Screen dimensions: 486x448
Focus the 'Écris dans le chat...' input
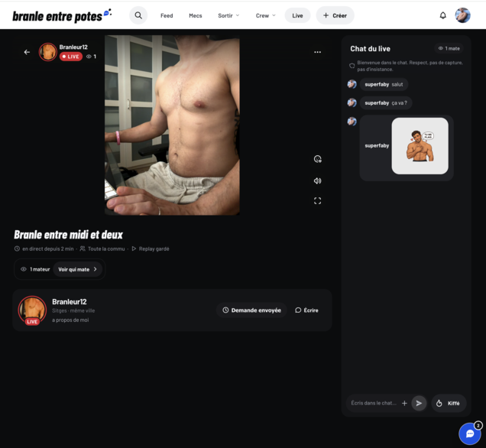[x=374, y=403]
